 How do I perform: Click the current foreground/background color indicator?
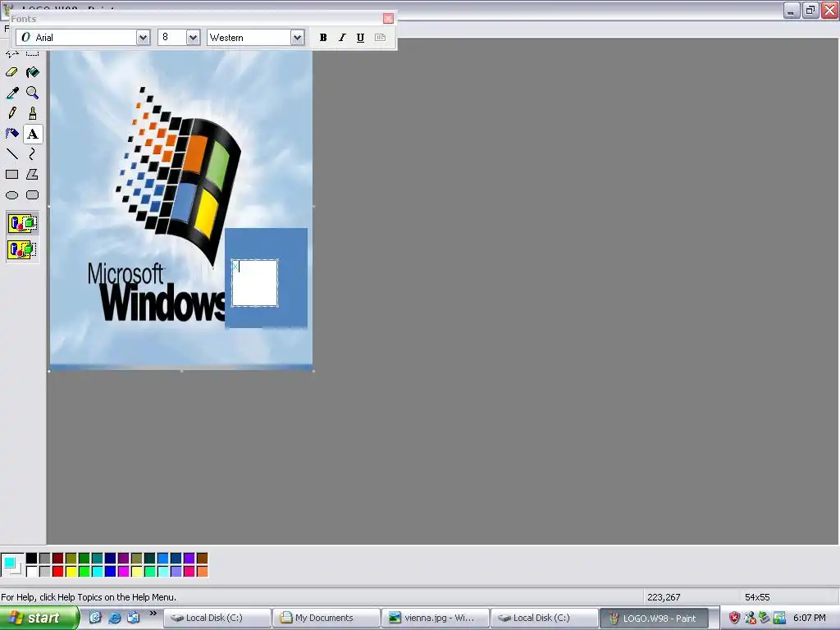(x=11, y=564)
